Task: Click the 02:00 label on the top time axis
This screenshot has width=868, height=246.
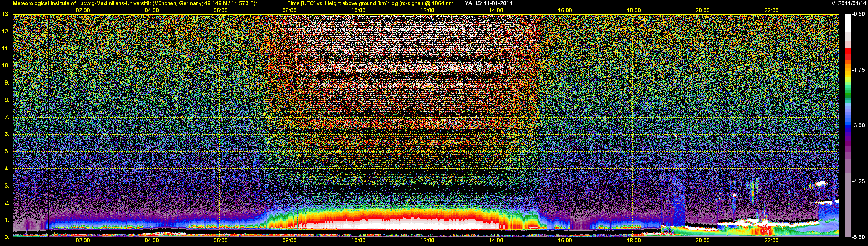Action: [83, 10]
